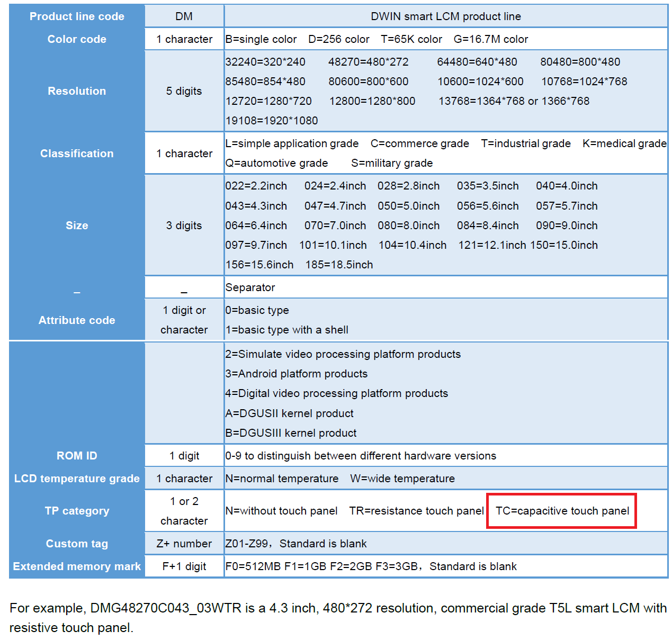
Task: Select '32240=320*240' resolution entry
Action: pyautogui.click(x=265, y=62)
